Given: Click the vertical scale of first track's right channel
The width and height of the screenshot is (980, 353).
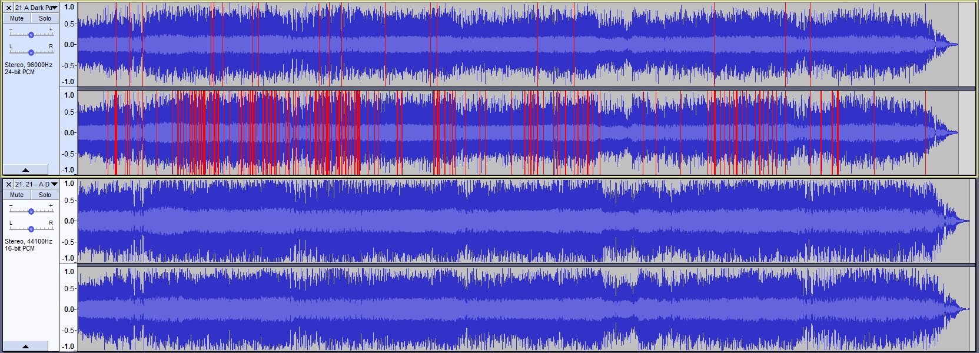Looking at the screenshot, I should pyautogui.click(x=69, y=132).
